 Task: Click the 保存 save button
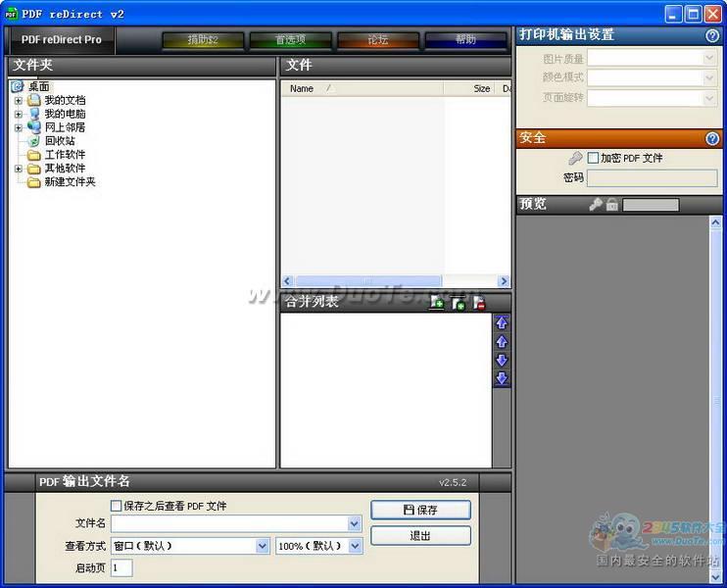(x=420, y=510)
